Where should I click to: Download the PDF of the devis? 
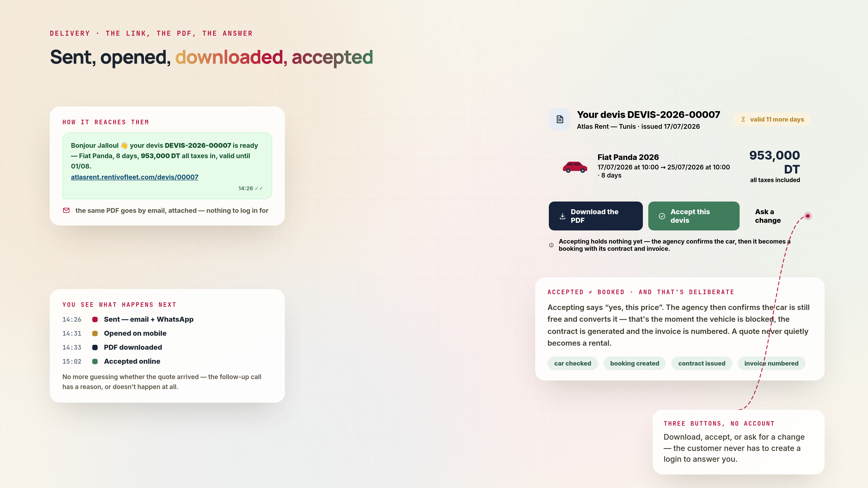pyautogui.click(x=595, y=216)
